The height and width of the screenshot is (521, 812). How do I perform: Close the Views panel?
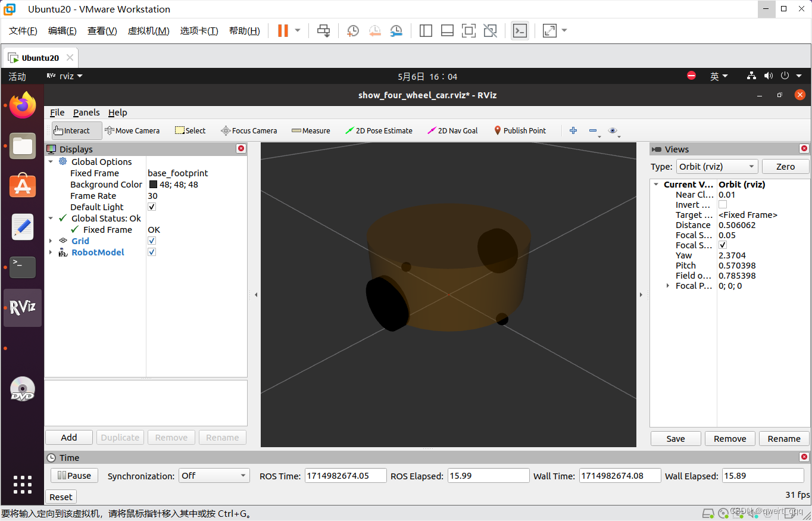pyautogui.click(x=804, y=149)
